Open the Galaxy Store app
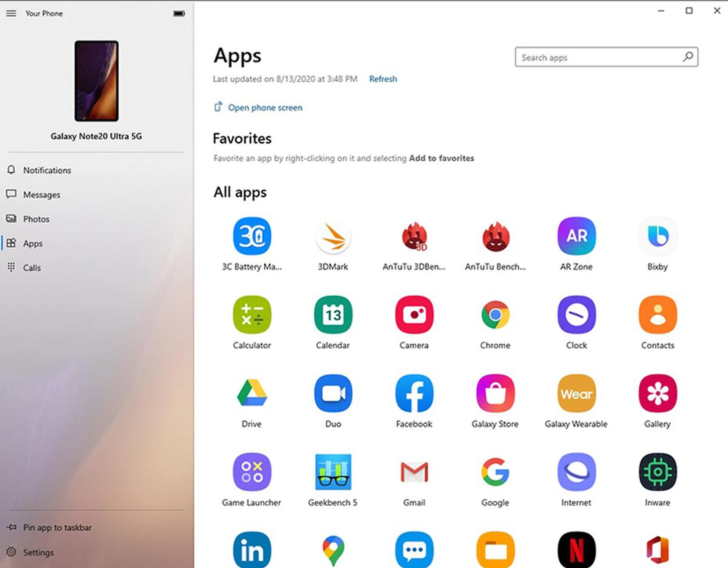This screenshot has width=728, height=568. [495, 393]
